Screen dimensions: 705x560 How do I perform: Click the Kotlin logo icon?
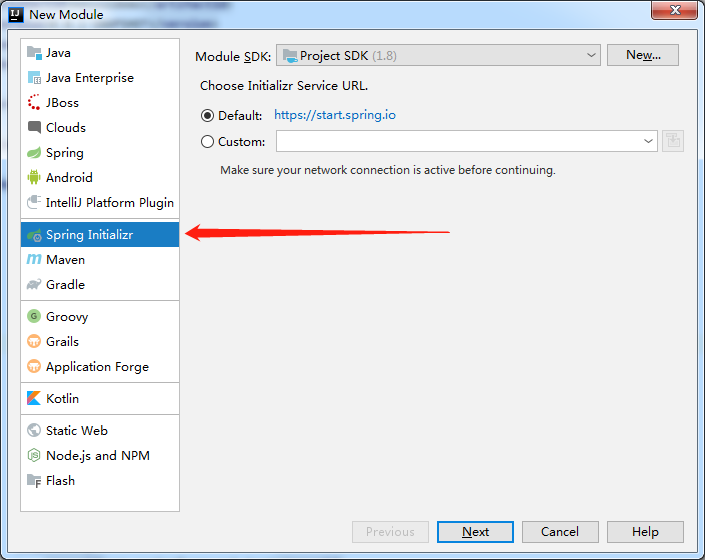tap(34, 398)
